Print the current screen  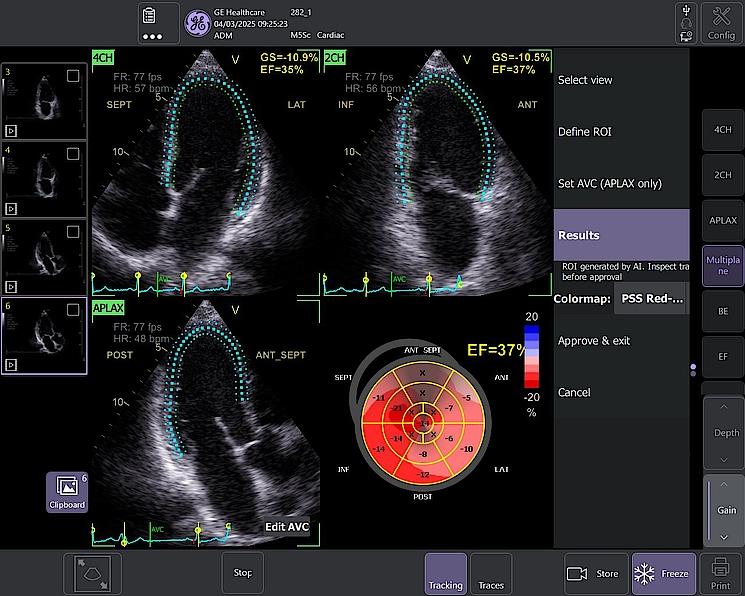(721, 574)
